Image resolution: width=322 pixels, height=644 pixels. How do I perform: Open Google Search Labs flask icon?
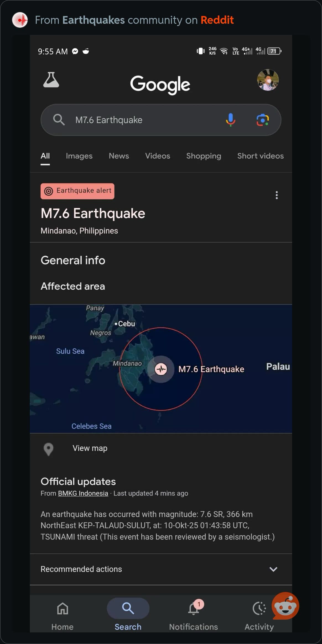pyautogui.click(x=51, y=80)
